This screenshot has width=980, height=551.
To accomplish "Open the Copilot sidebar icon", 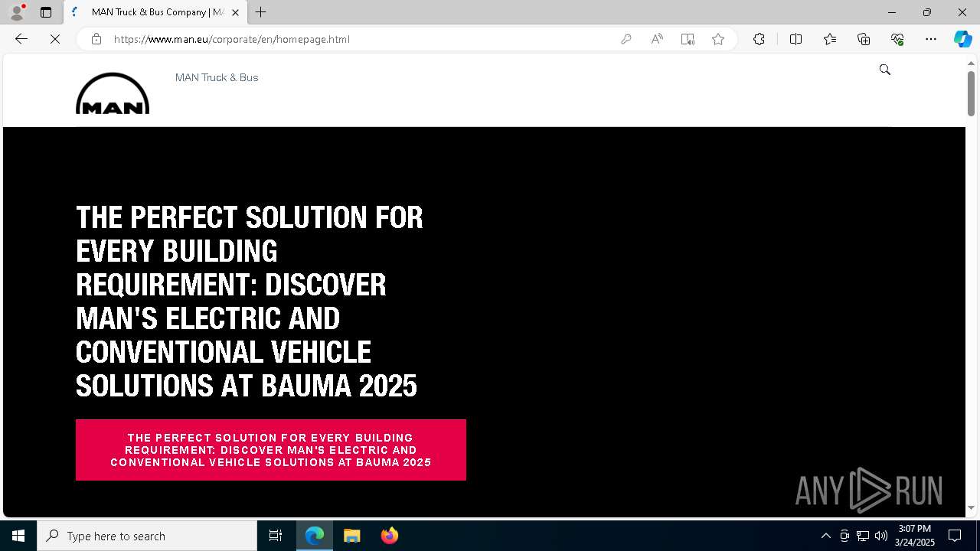I will pyautogui.click(x=962, y=39).
